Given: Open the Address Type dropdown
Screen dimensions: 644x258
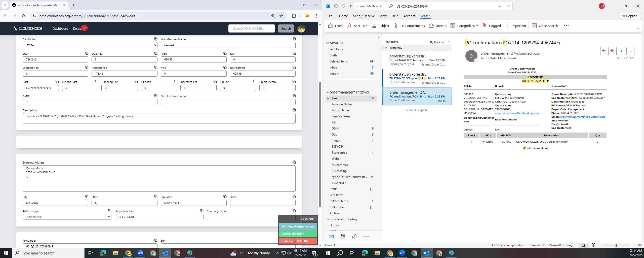Looking at the screenshot, I should (x=67, y=217).
